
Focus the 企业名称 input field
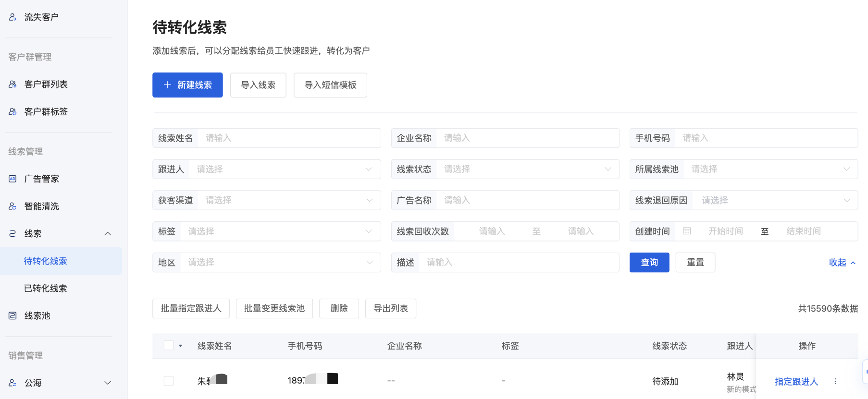(505, 138)
